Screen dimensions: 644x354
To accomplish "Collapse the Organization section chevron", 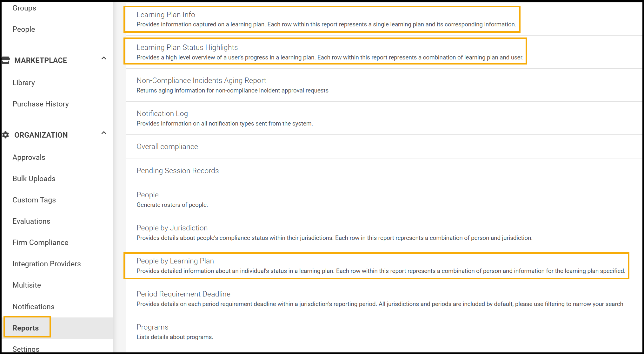I will pyautogui.click(x=104, y=133).
